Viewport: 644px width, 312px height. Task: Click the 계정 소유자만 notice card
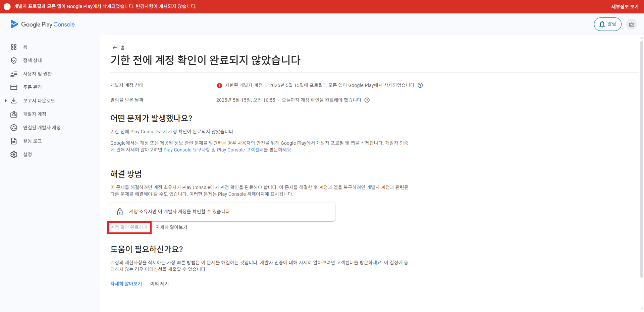point(223,212)
